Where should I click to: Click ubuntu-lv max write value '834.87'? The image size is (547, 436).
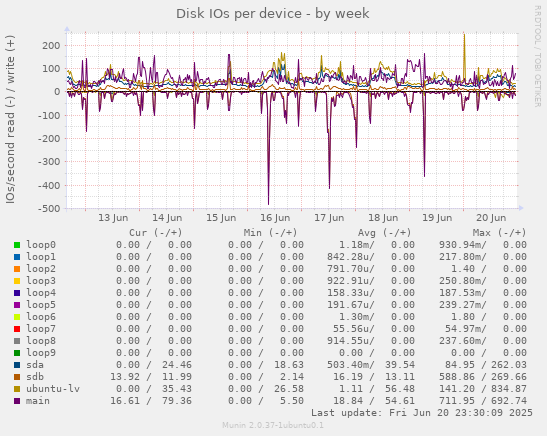[x=509, y=389]
